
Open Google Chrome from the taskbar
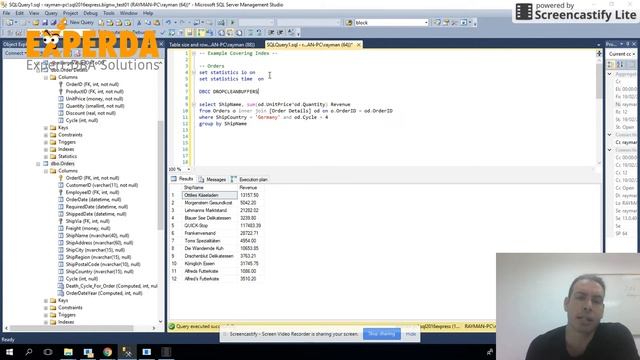click(x=107, y=352)
